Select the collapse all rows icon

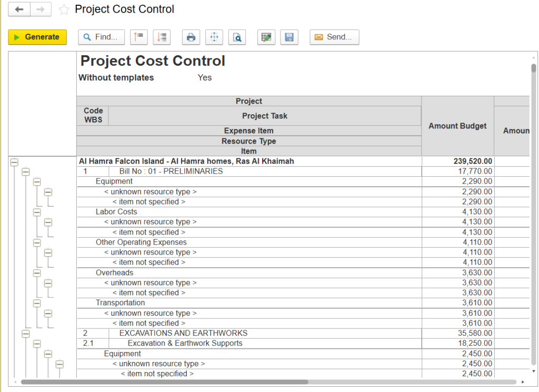coord(138,37)
